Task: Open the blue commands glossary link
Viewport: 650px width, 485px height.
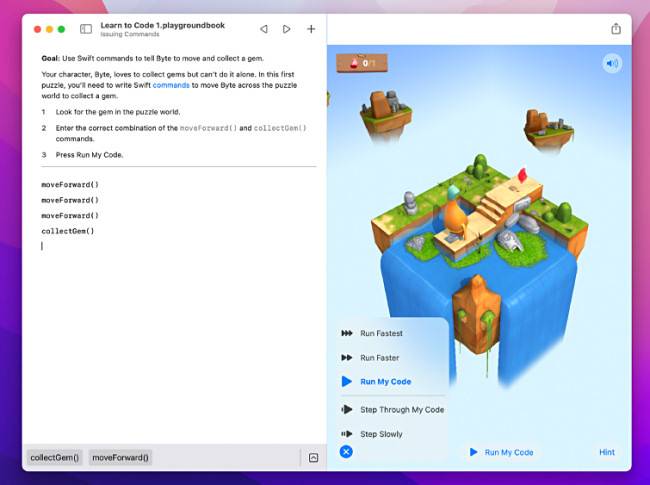Action: point(171,85)
